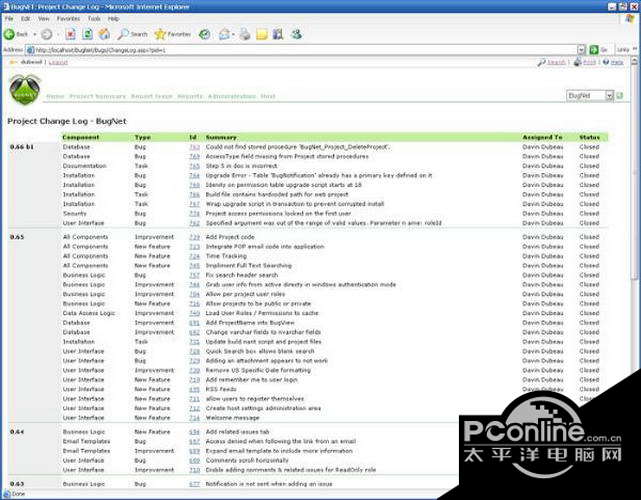Click the 'Status' column header
This screenshot has height=500, width=641.
click(x=589, y=137)
